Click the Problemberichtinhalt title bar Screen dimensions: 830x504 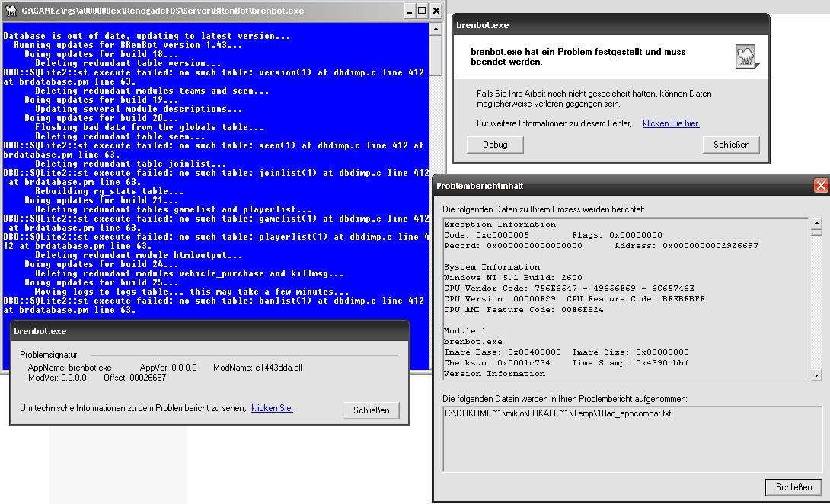point(609,186)
